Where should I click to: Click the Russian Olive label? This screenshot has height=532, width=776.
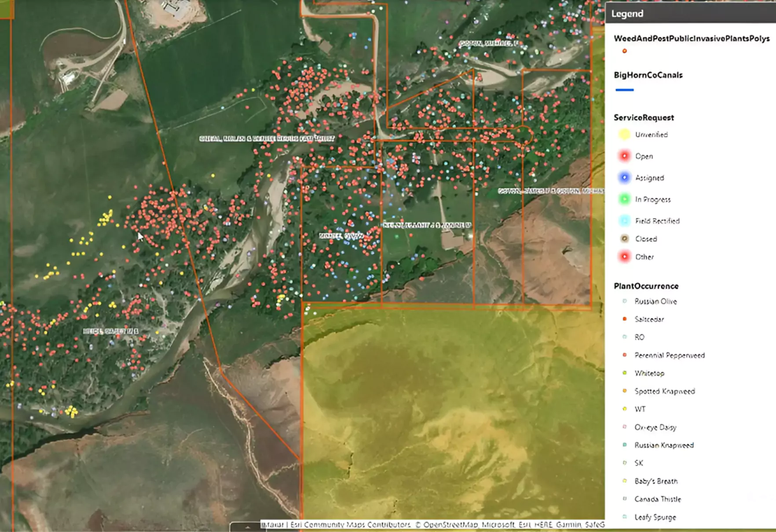coord(655,301)
